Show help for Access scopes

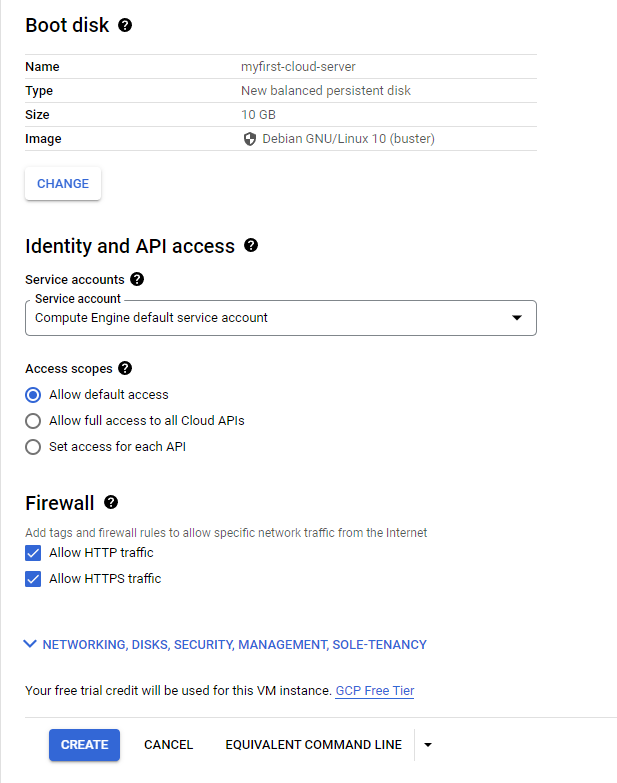tap(125, 368)
